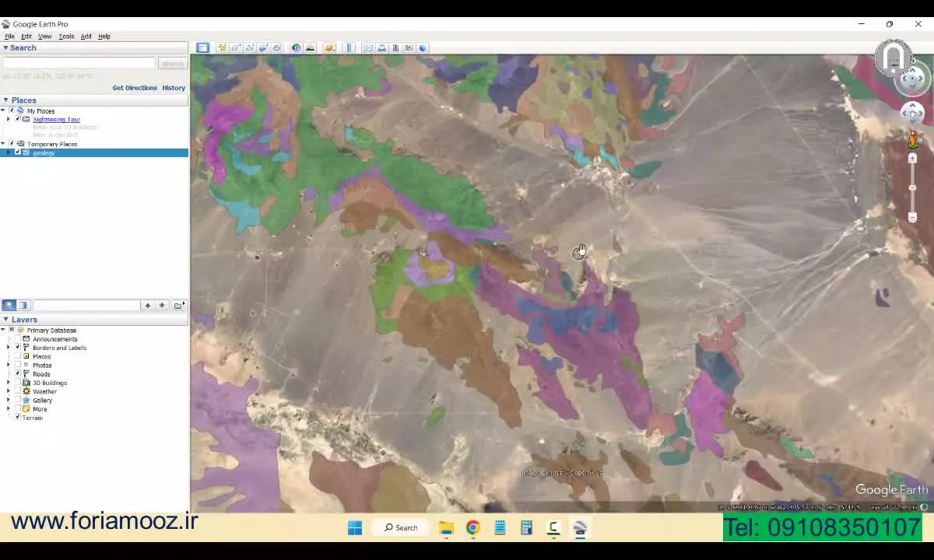Move the selected place down

point(162,305)
